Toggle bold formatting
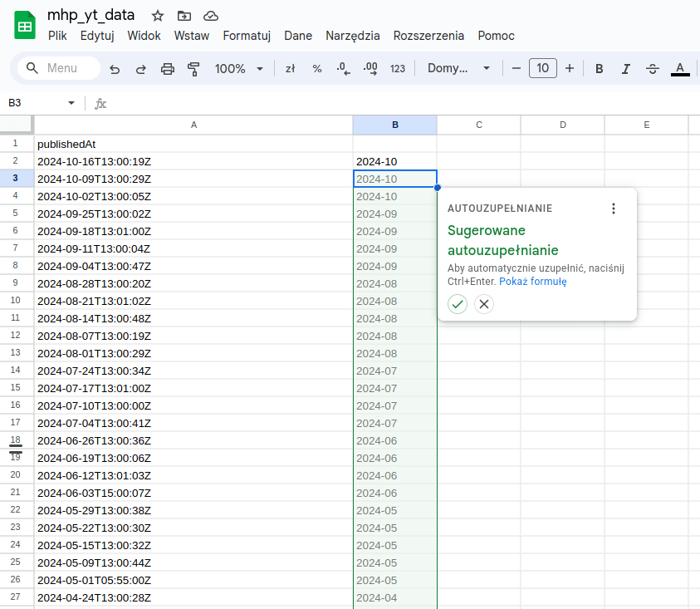Screen dimensions: 700x609 pos(599,68)
